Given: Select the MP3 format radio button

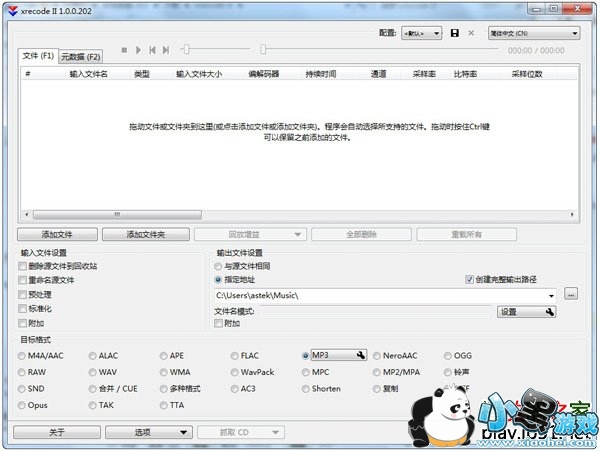Looking at the screenshot, I should click(x=305, y=356).
